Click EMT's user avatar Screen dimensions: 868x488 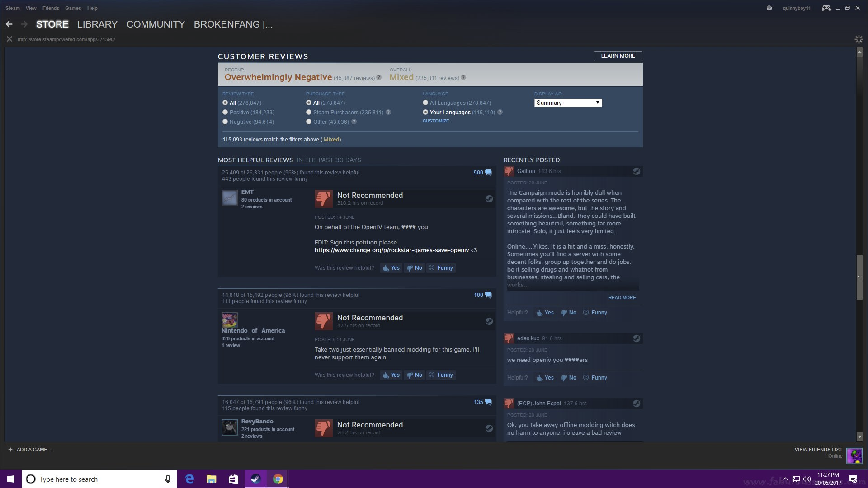pos(230,197)
